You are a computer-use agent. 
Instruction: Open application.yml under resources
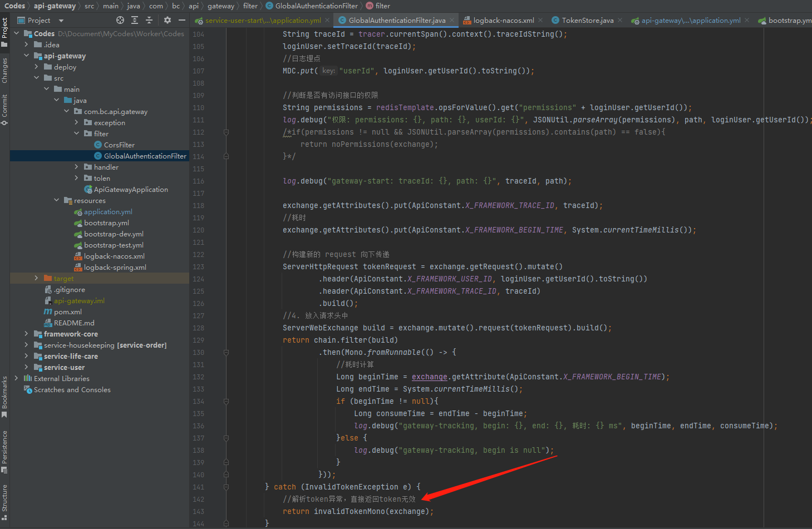(108, 211)
